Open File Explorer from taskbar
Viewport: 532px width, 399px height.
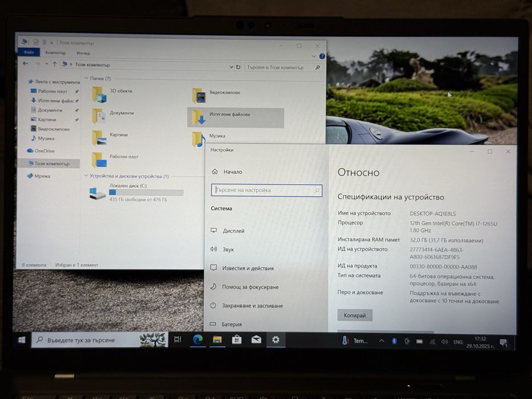pyautogui.click(x=217, y=339)
